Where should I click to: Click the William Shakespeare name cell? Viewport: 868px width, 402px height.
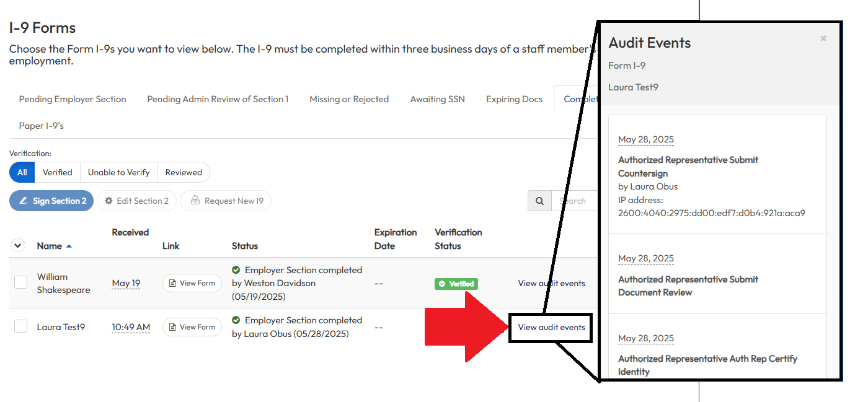[x=63, y=283]
